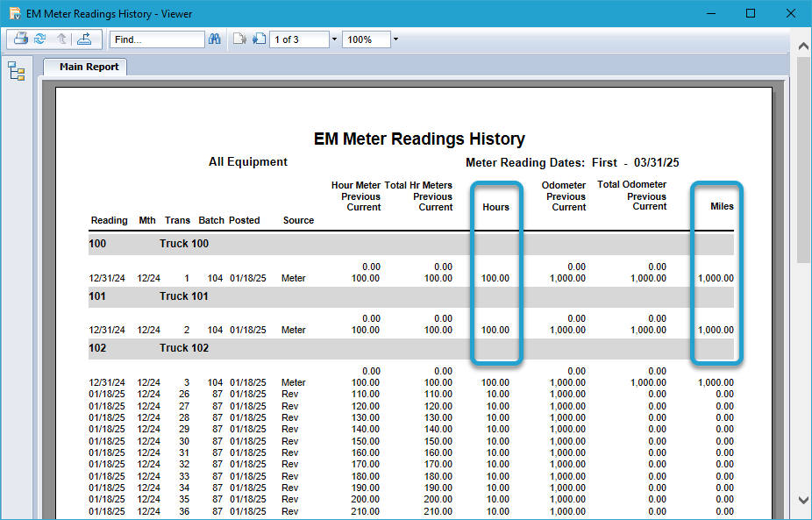Click Trans number 2 under Truck 101
812x520 pixels.
click(x=187, y=330)
